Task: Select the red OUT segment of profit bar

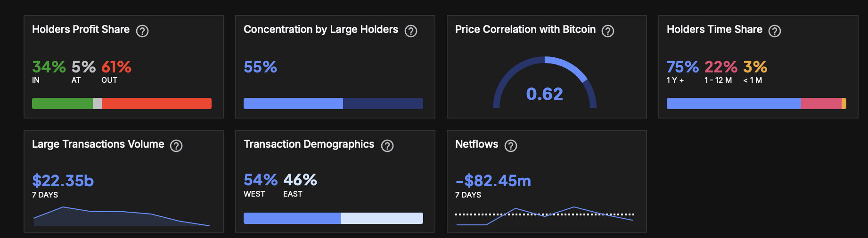Action: (x=156, y=103)
